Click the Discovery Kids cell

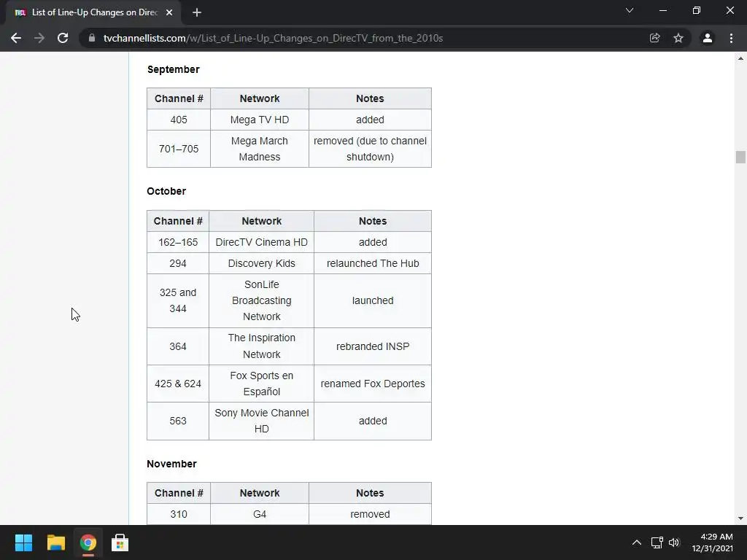tap(262, 263)
